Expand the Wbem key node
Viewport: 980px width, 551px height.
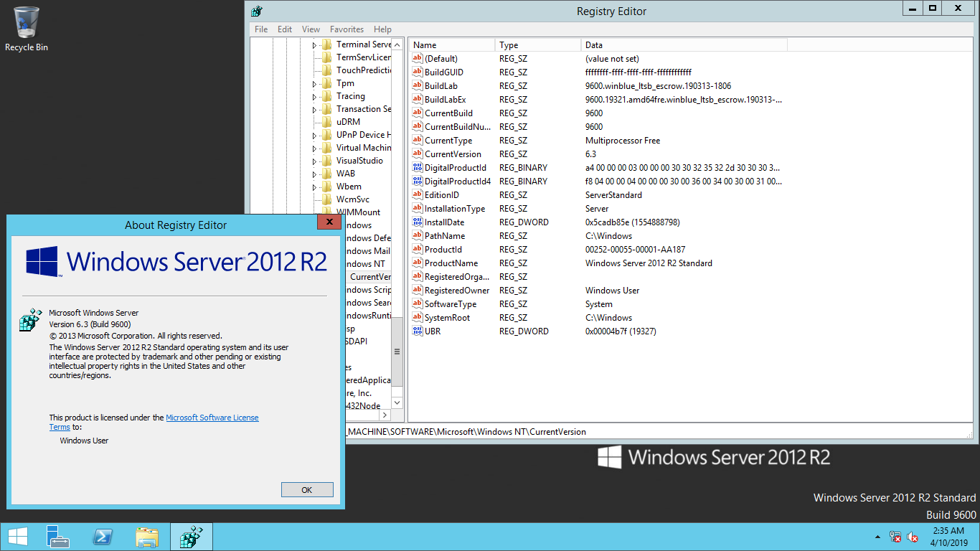tap(314, 187)
